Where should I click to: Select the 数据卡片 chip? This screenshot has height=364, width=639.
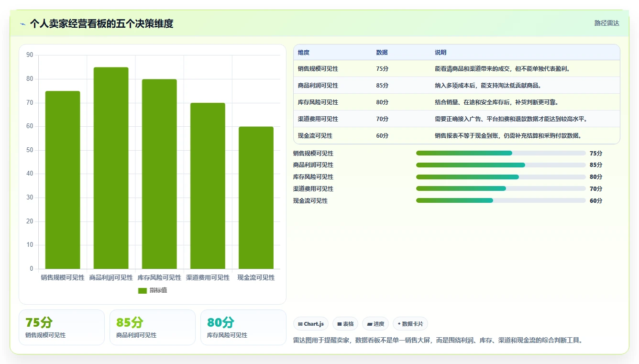tap(410, 324)
